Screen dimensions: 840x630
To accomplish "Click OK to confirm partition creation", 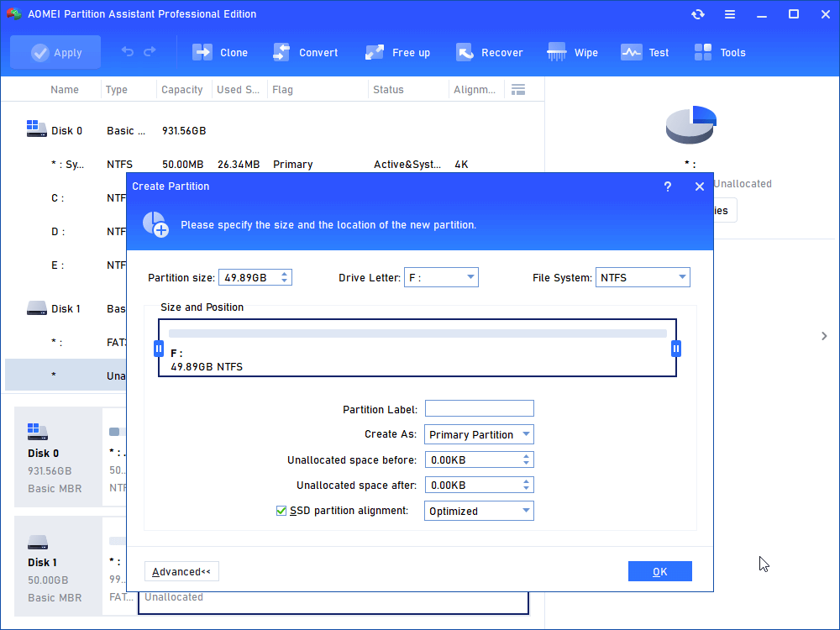I will [659, 571].
